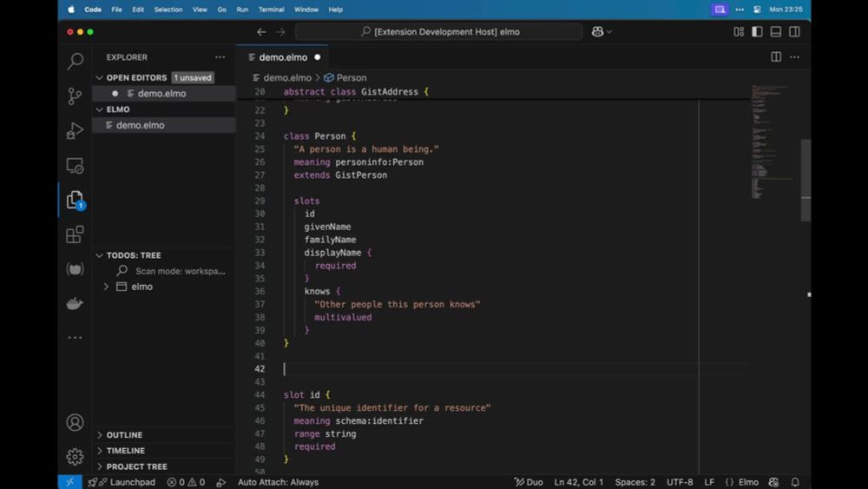Open macOS Control Center icon
This screenshot has height=489, width=868.
pos(757,10)
